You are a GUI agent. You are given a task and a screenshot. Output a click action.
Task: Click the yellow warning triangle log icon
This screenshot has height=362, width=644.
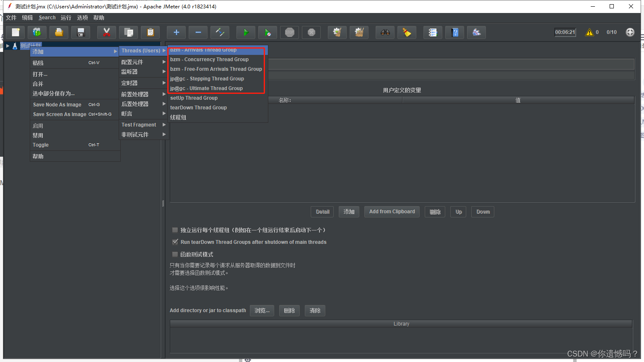click(589, 32)
